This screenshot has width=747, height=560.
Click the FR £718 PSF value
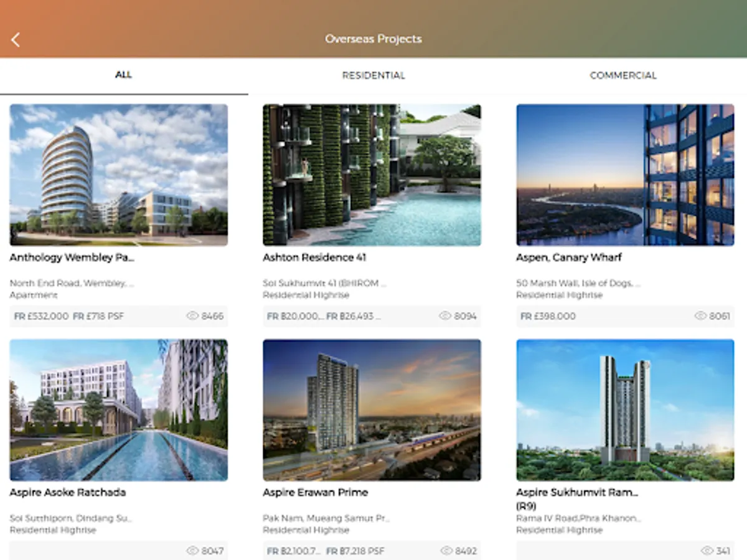tap(98, 316)
